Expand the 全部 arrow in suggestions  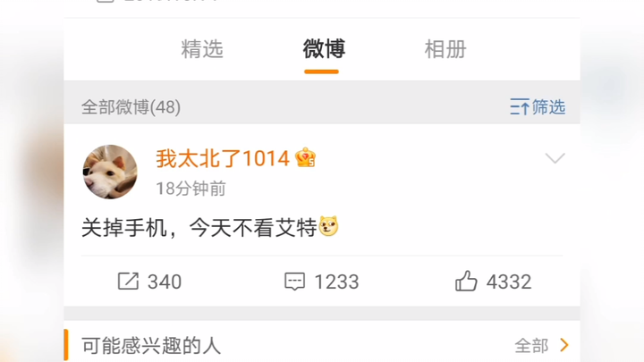point(564,345)
